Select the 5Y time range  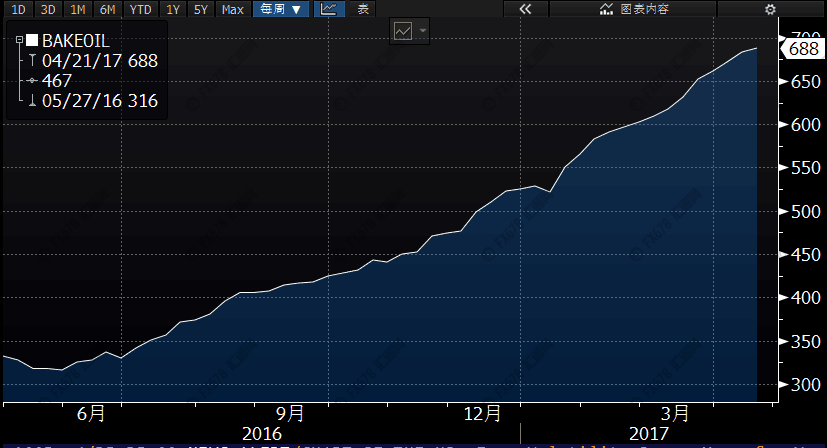pyautogui.click(x=202, y=9)
